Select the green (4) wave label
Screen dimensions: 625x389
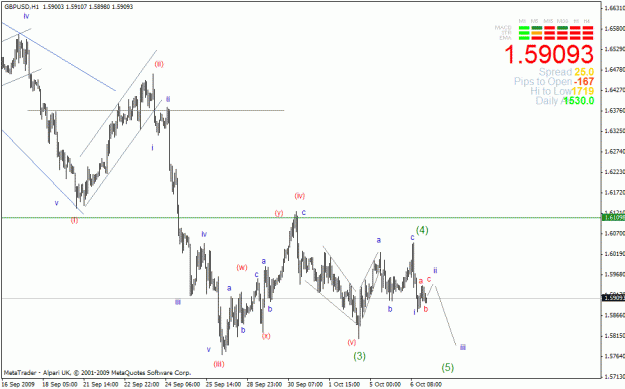422,230
